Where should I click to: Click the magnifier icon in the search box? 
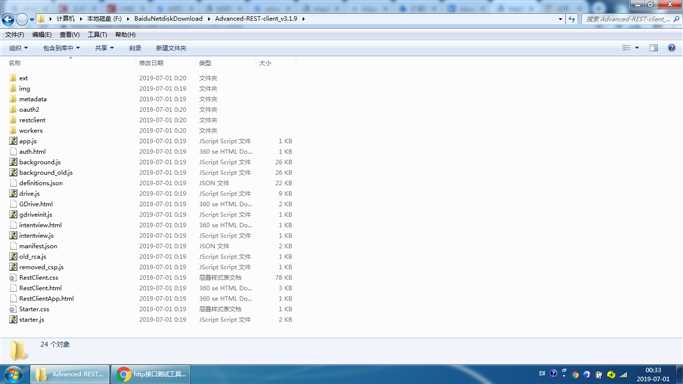(x=676, y=19)
